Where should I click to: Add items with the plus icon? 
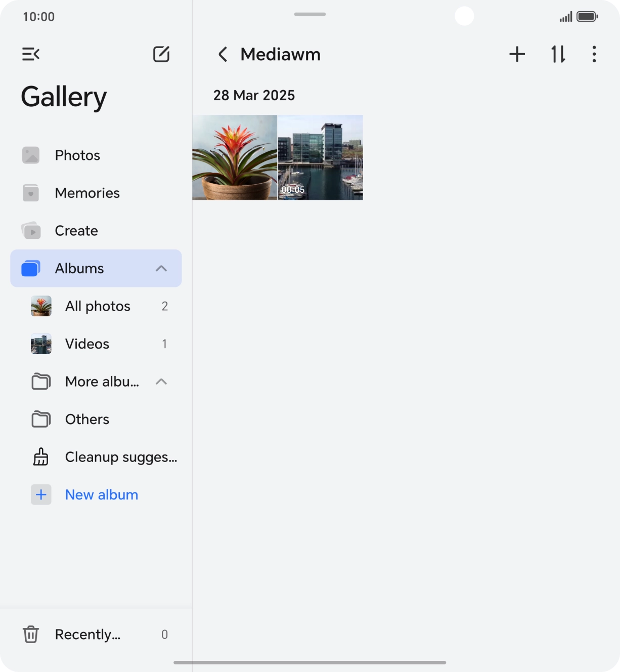pos(517,54)
